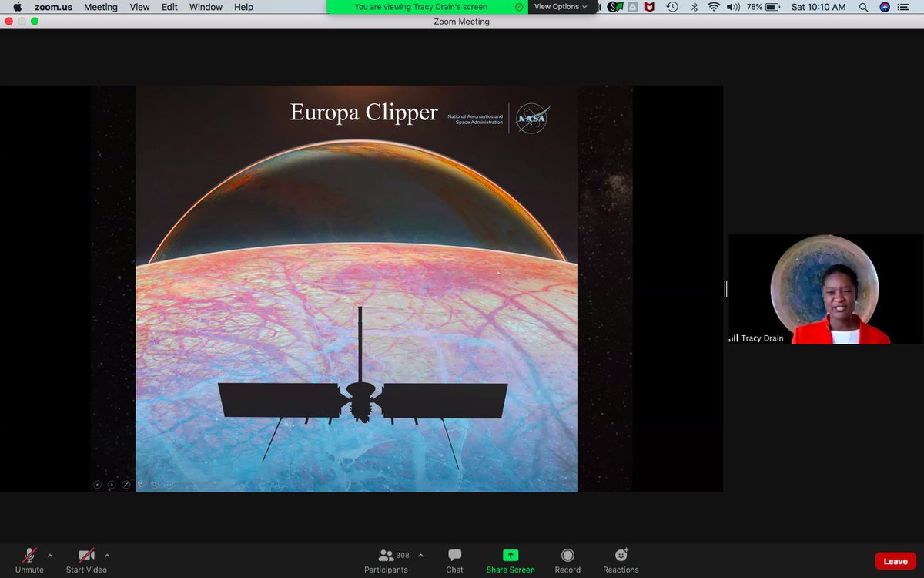The image size is (924, 578).
Task: Click the green fullscreen window button
Action: [35, 22]
